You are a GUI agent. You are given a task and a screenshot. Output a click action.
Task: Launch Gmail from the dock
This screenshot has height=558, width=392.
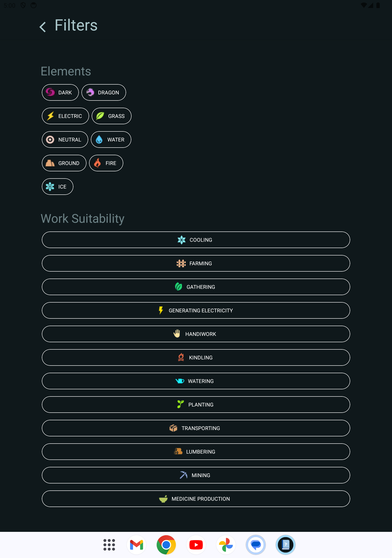pyautogui.click(x=137, y=545)
